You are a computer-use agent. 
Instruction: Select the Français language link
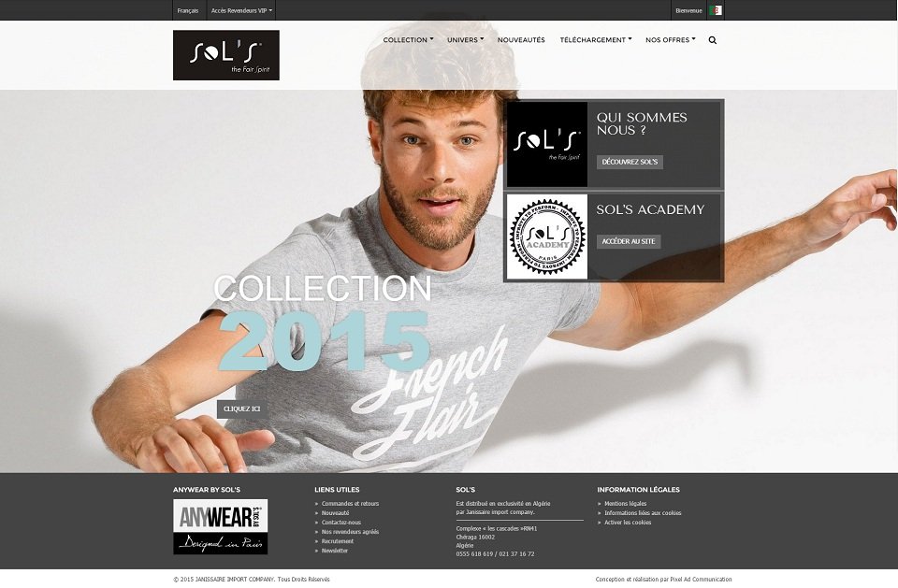[x=188, y=10]
